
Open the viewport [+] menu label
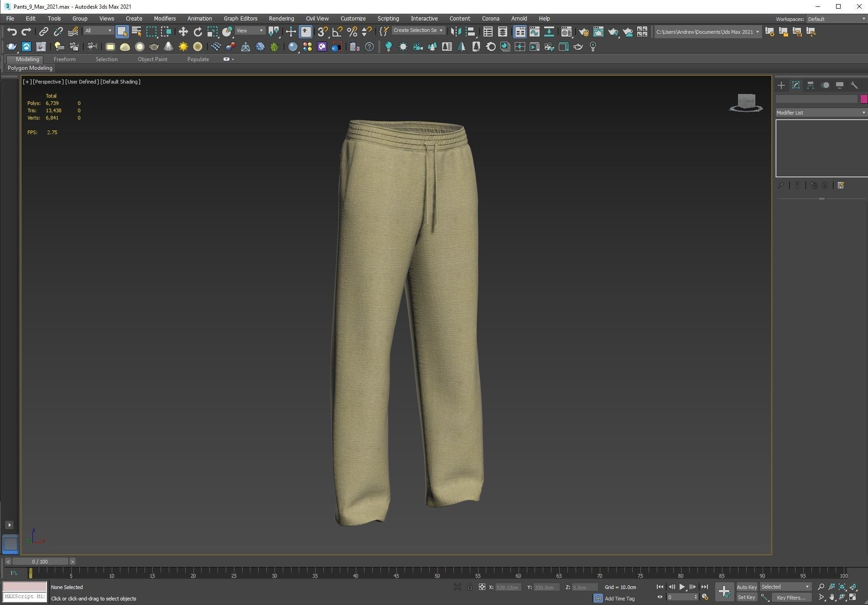point(27,82)
